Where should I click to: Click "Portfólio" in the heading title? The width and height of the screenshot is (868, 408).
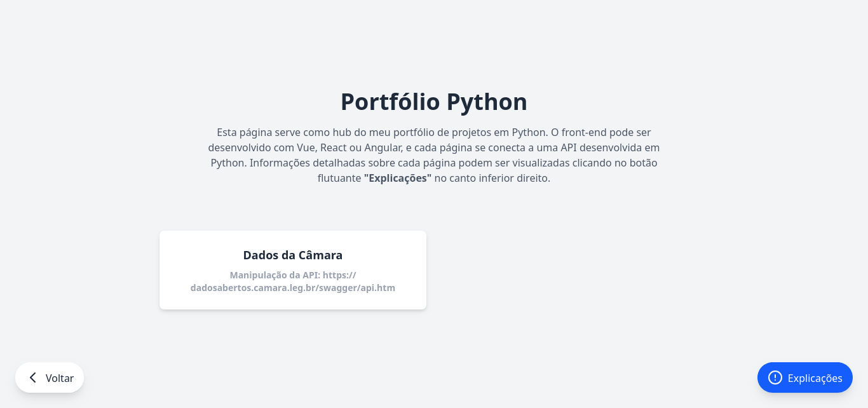[390, 102]
